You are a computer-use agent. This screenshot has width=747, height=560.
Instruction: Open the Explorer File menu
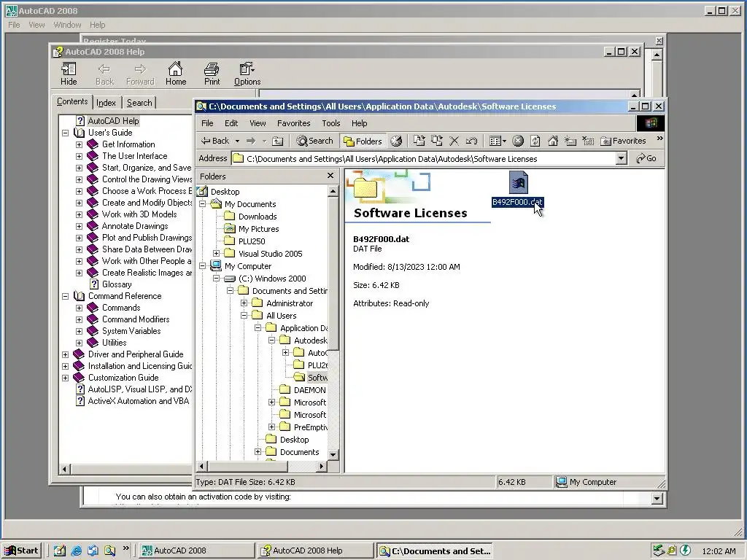pyautogui.click(x=207, y=123)
